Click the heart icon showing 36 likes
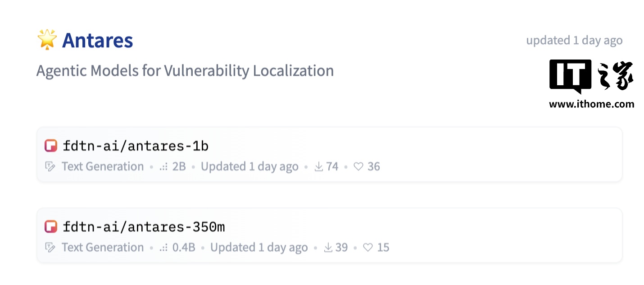Image resolution: width=644 pixels, height=285 pixels. click(x=358, y=167)
